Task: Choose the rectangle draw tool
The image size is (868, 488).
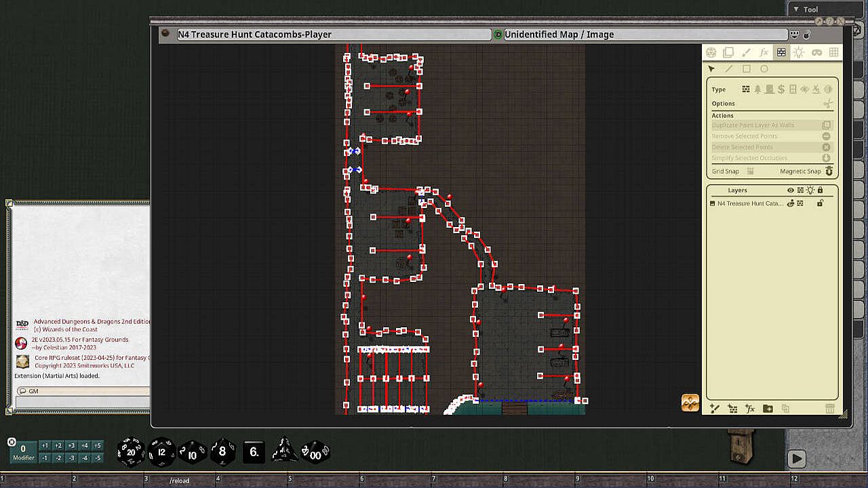Action: pyautogui.click(x=747, y=69)
